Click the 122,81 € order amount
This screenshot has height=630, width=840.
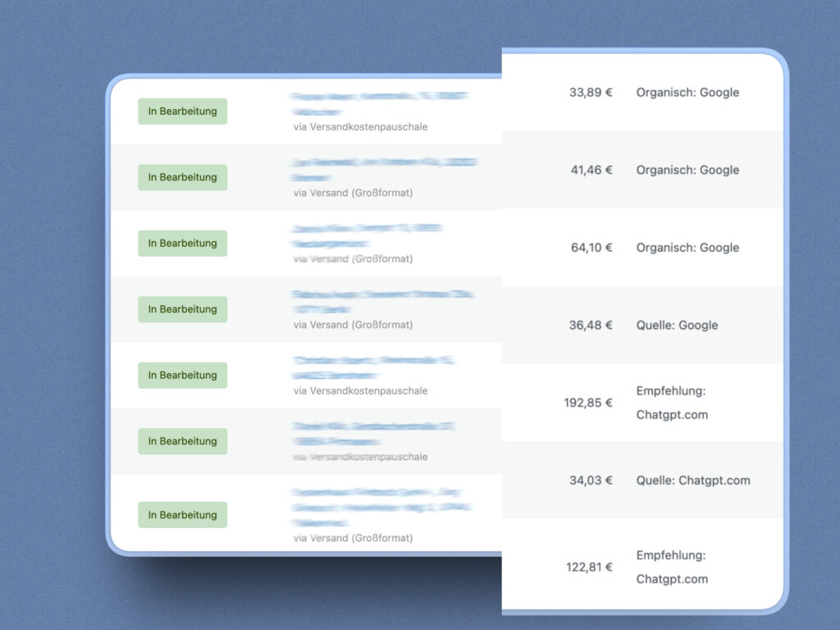[589, 567]
